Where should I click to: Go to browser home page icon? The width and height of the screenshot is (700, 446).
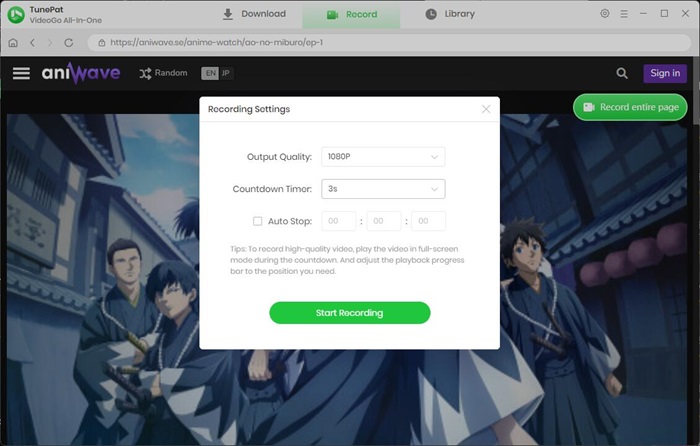tap(13, 43)
